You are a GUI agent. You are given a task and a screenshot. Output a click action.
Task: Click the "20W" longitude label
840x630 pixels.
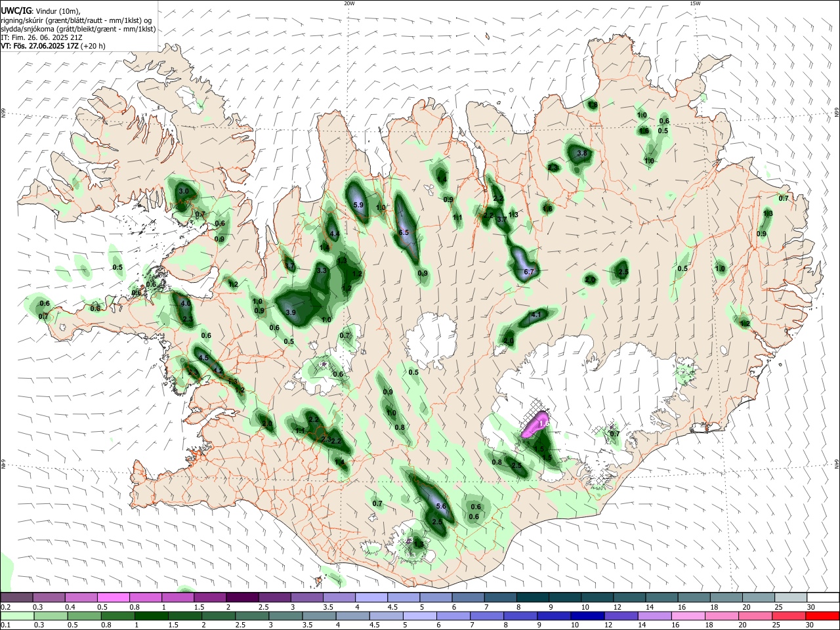(x=349, y=3)
